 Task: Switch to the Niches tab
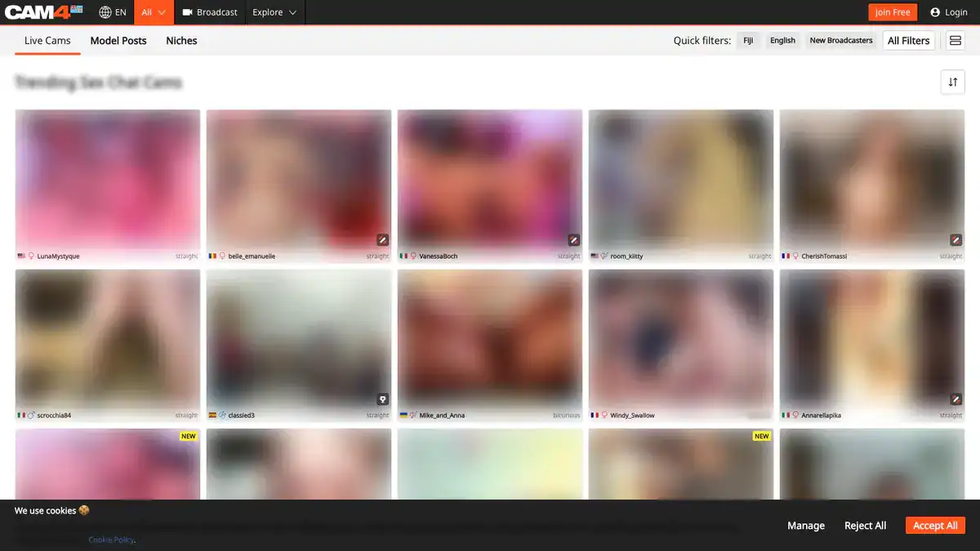tap(181, 40)
